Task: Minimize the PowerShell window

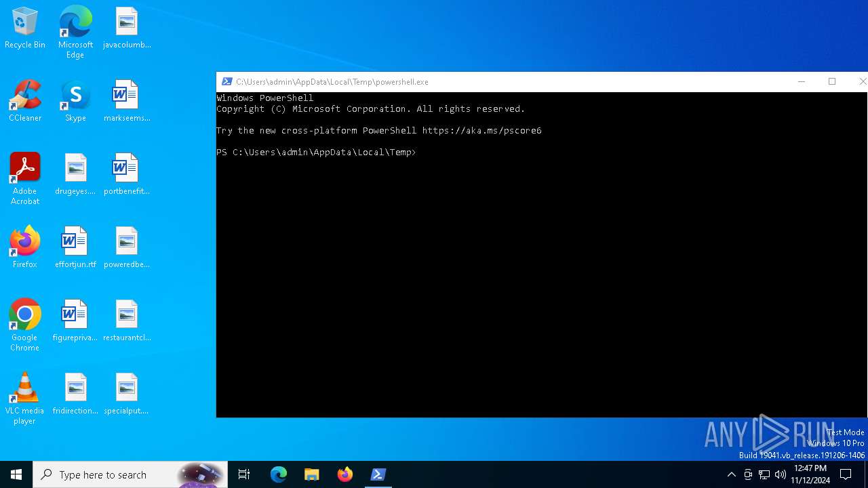Action: click(x=802, y=81)
